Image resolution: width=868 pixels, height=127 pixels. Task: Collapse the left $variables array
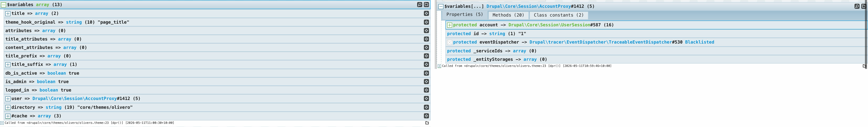click(4, 5)
